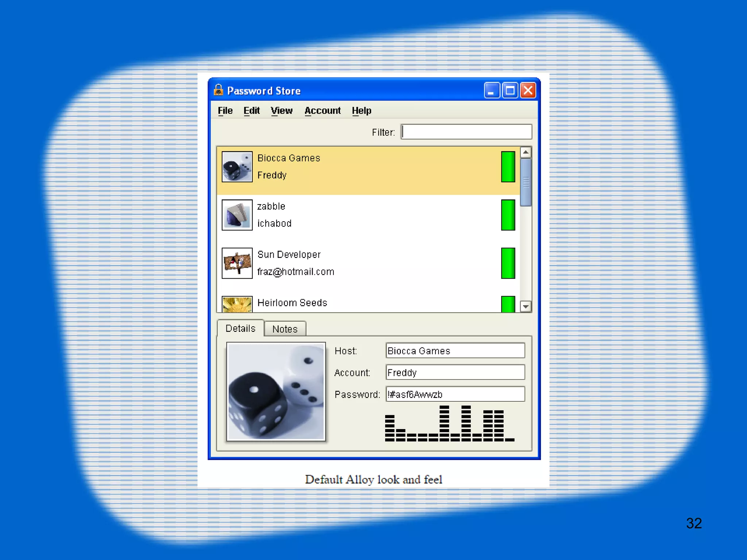Click green strength bar for Sun Developer
747x560 pixels.
tap(508, 263)
